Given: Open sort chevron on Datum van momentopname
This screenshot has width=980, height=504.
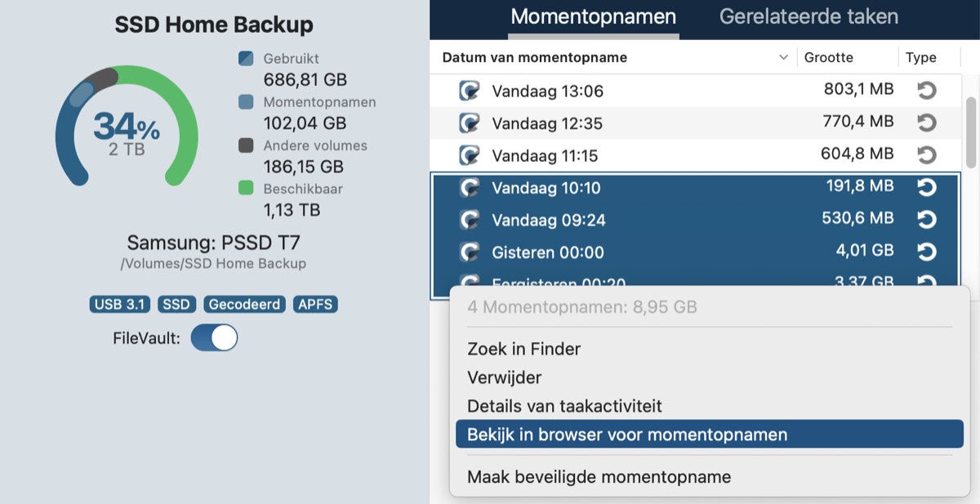Looking at the screenshot, I should click(783, 57).
